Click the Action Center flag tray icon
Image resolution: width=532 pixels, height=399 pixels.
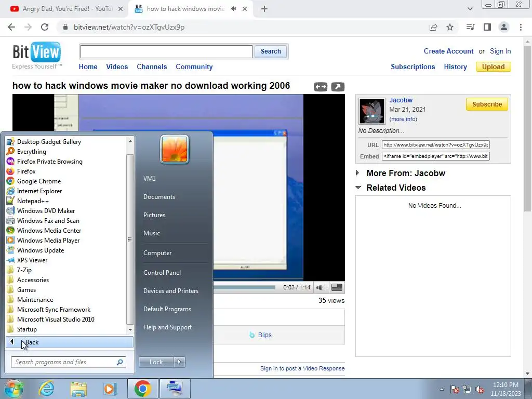(x=455, y=389)
